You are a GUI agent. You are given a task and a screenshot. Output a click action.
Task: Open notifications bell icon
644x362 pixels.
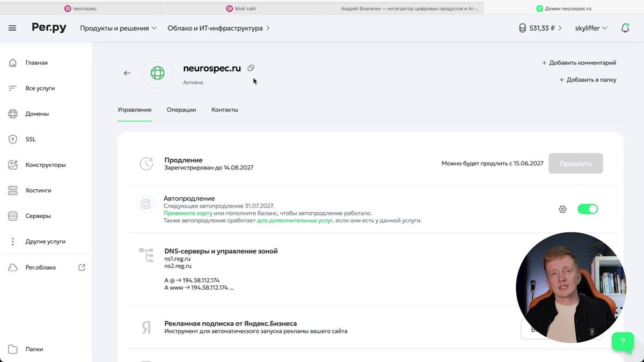pos(625,28)
